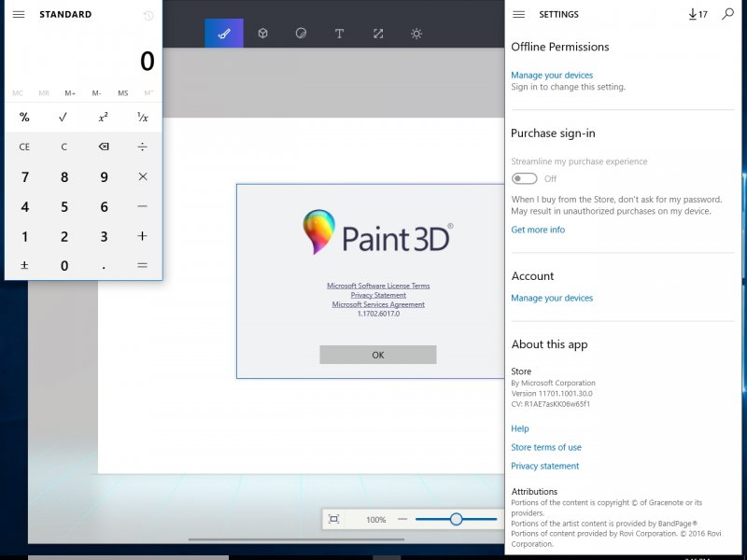This screenshot has height=560, width=747.
Task: Click the multiply key in Calculator
Action: pyautogui.click(x=143, y=176)
